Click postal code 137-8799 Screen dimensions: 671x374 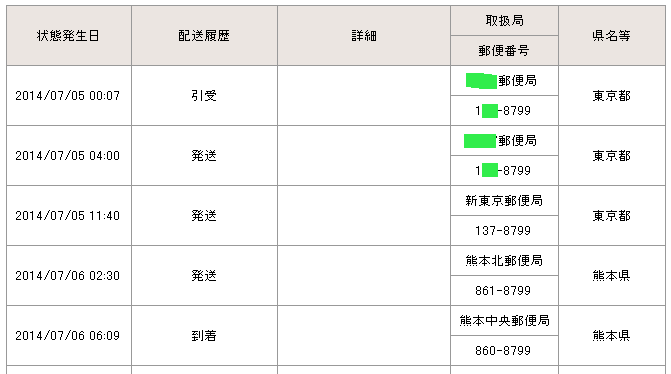pos(503,231)
